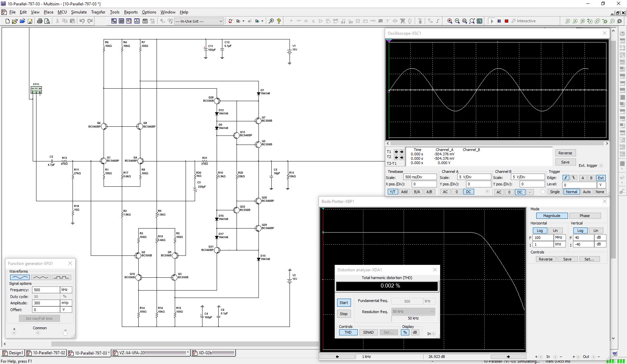Viewport: 627px width, 364px height.
Task: Pause the running simulation
Action: [x=499, y=21]
